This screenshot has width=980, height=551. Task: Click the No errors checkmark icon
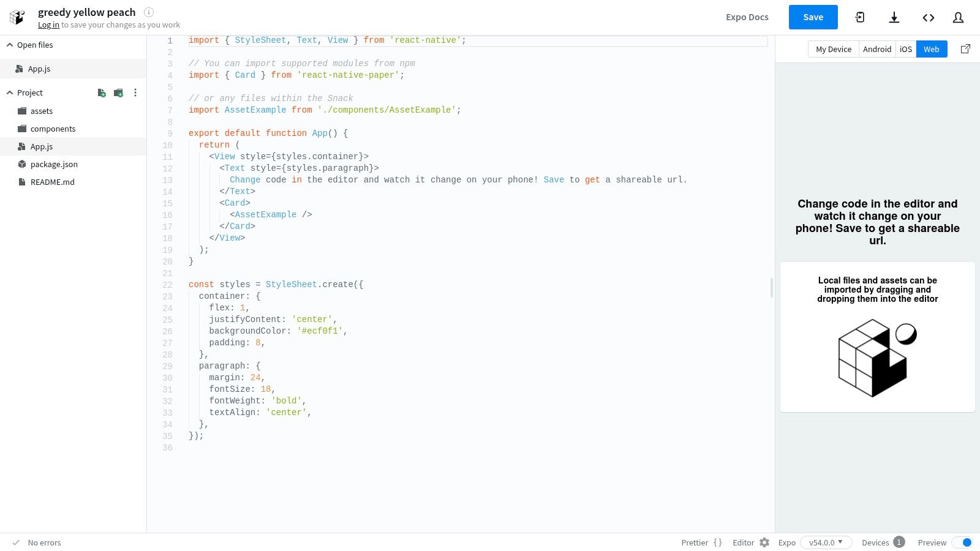tap(16, 542)
